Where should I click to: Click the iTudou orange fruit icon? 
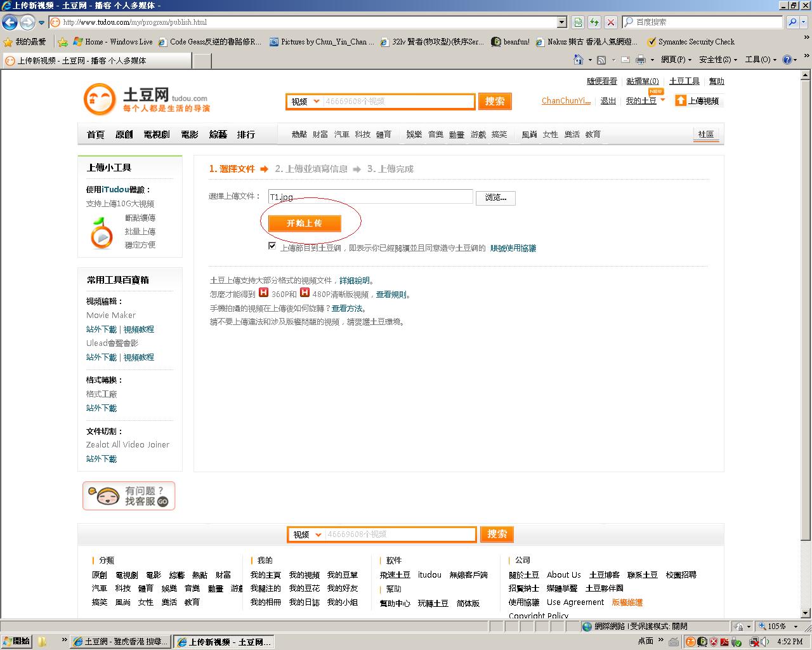click(101, 233)
